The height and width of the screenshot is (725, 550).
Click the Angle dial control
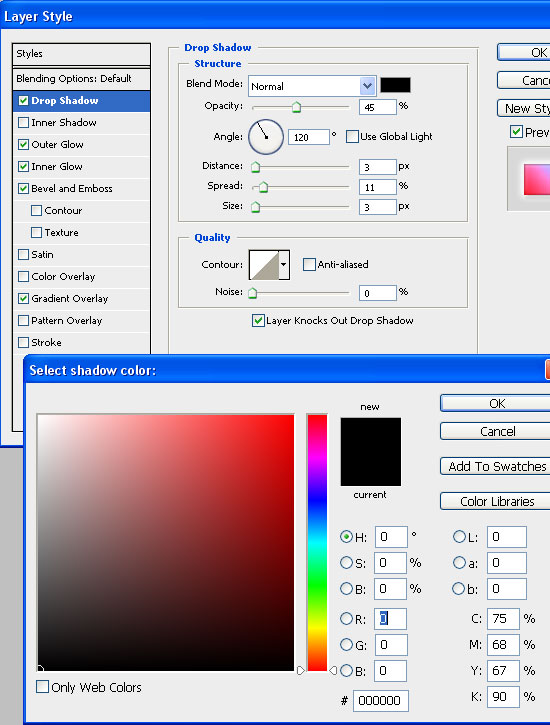click(x=266, y=137)
